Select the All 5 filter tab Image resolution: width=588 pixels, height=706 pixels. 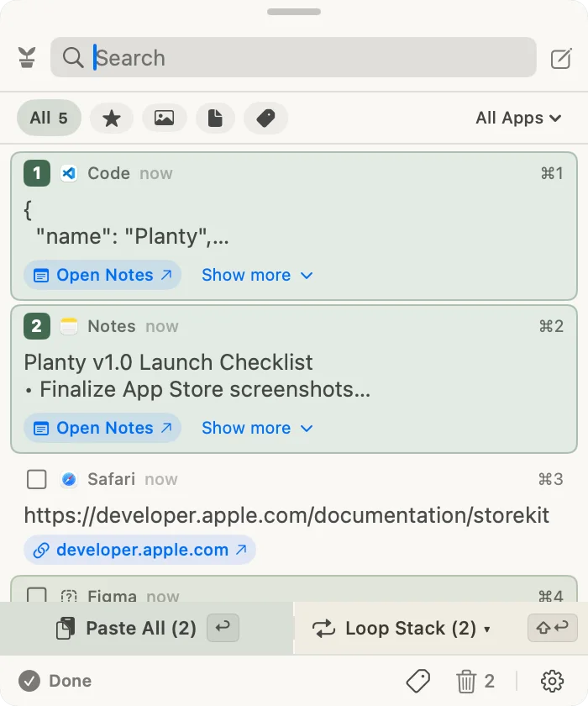(x=49, y=118)
